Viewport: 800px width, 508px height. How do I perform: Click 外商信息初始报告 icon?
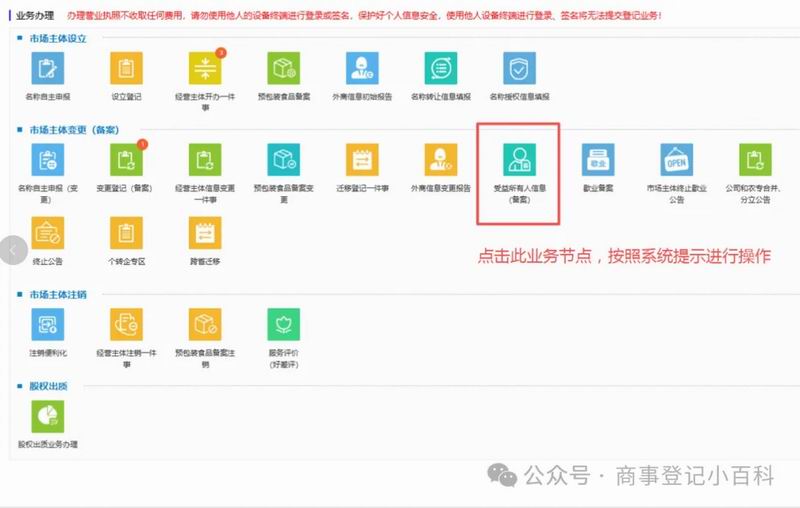tap(362, 68)
